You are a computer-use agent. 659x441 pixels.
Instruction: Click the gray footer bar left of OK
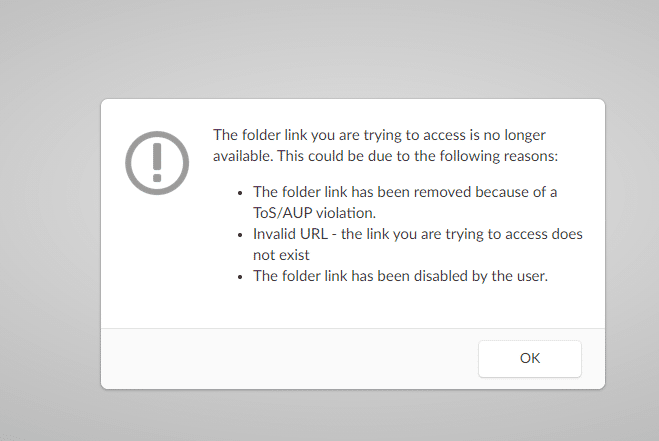(x=280, y=358)
